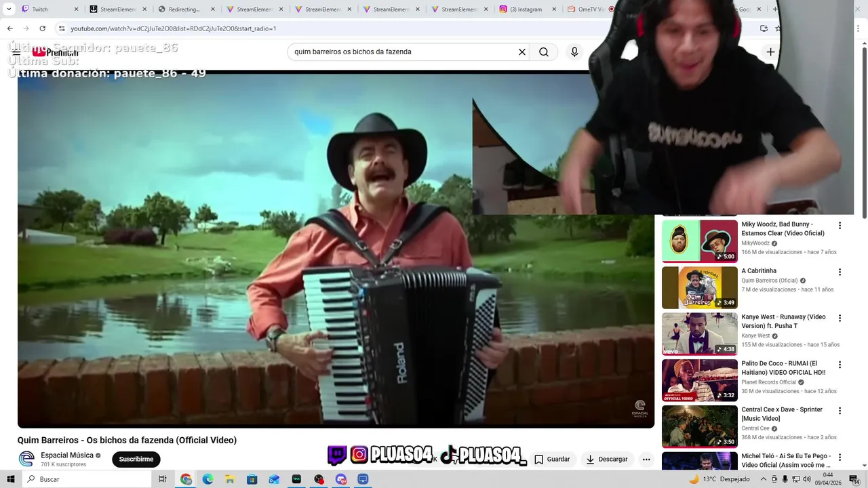
Task: Close the Redirecting browser tab
Action: coord(213,9)
